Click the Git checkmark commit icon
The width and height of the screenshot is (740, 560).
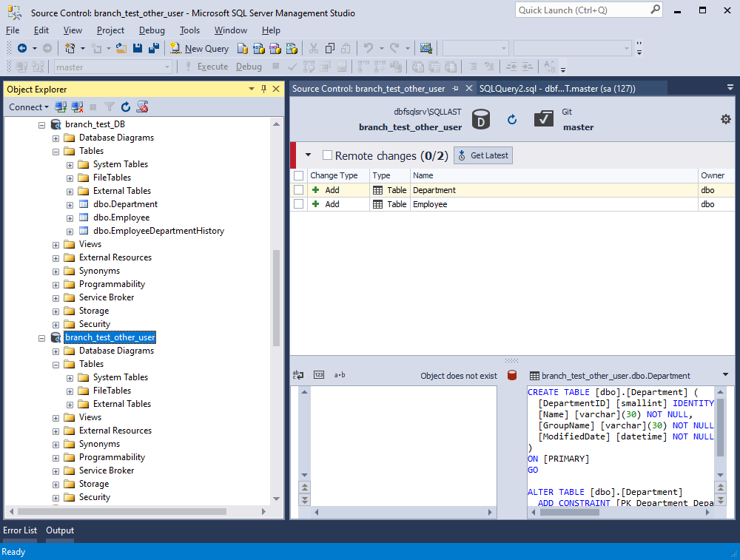[x=544, y=119]
